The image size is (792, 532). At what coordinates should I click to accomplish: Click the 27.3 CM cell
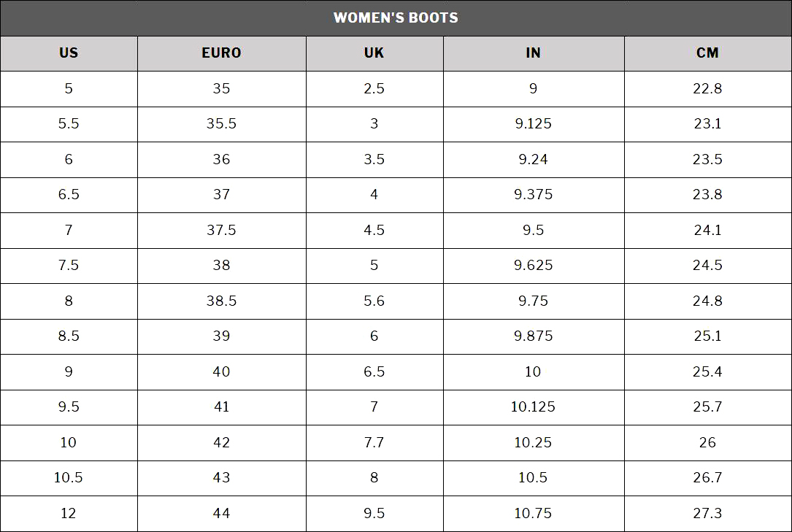pos(707,513)
